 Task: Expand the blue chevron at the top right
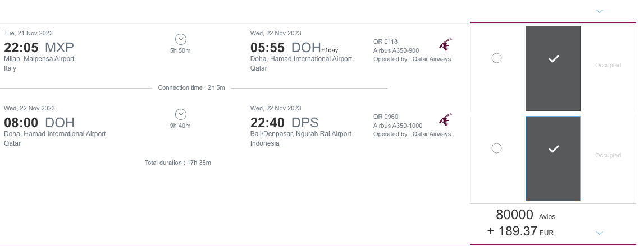(600, 11)
